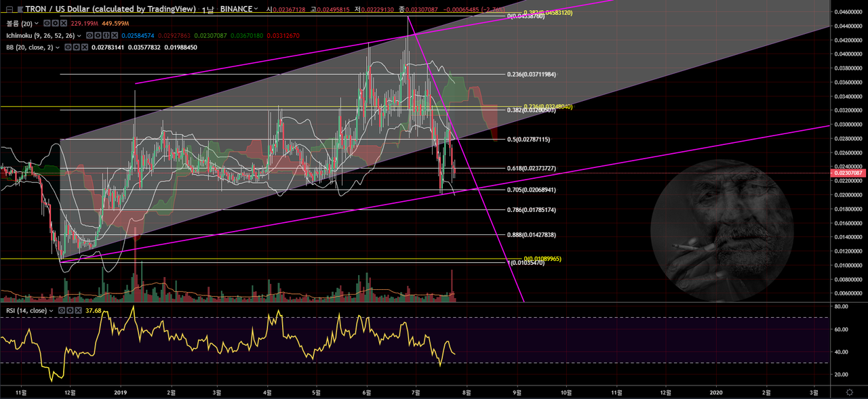Image resolution: width=868 pixels, height=399 pixels.
Task: Remove the BB indicator from chart
Action: 85,47
